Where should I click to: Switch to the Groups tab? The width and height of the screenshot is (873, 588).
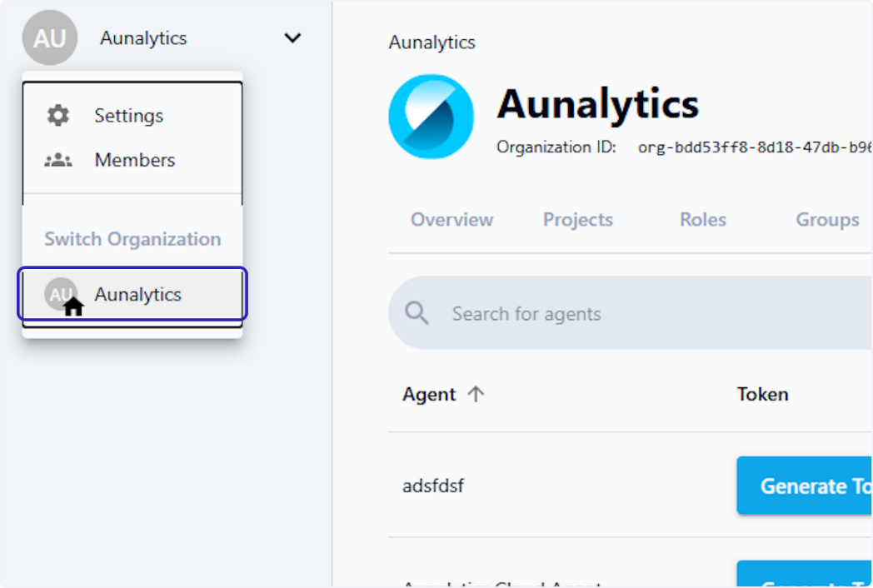pos(827,219)
